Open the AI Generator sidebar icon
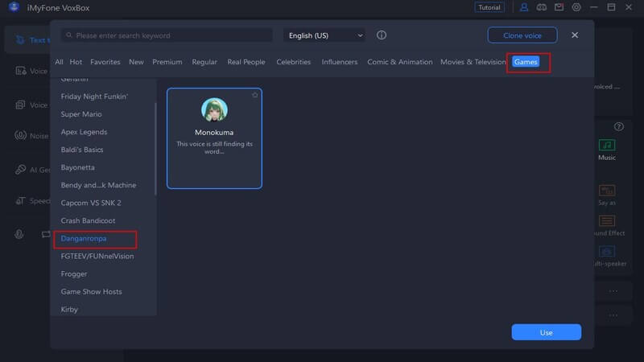 tap(20, 170)
